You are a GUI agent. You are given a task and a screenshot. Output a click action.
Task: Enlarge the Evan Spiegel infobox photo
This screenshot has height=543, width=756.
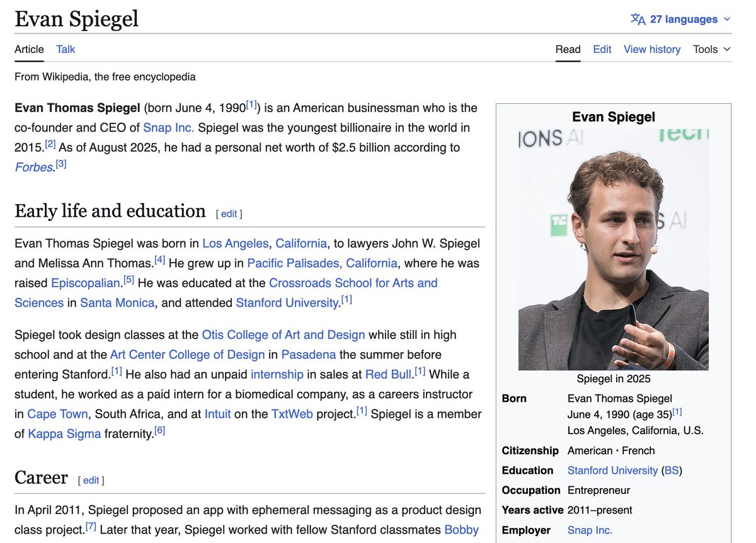point(614,249)
